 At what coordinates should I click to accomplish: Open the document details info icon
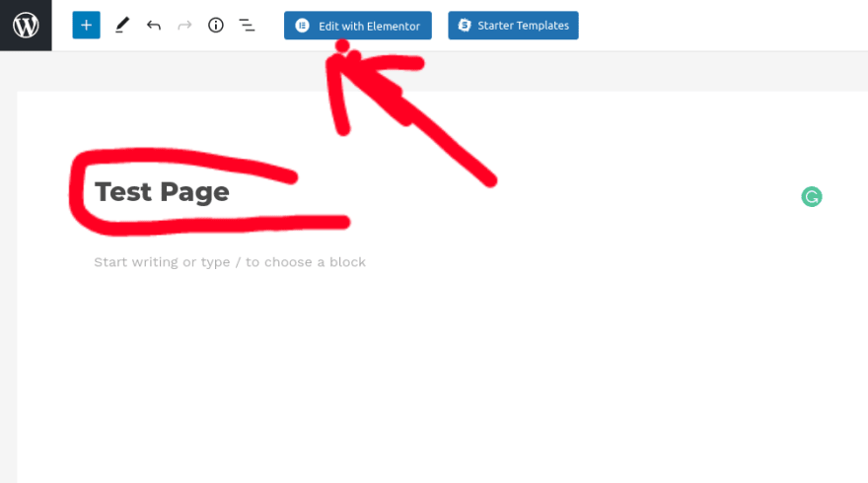[x=216, y=26]
